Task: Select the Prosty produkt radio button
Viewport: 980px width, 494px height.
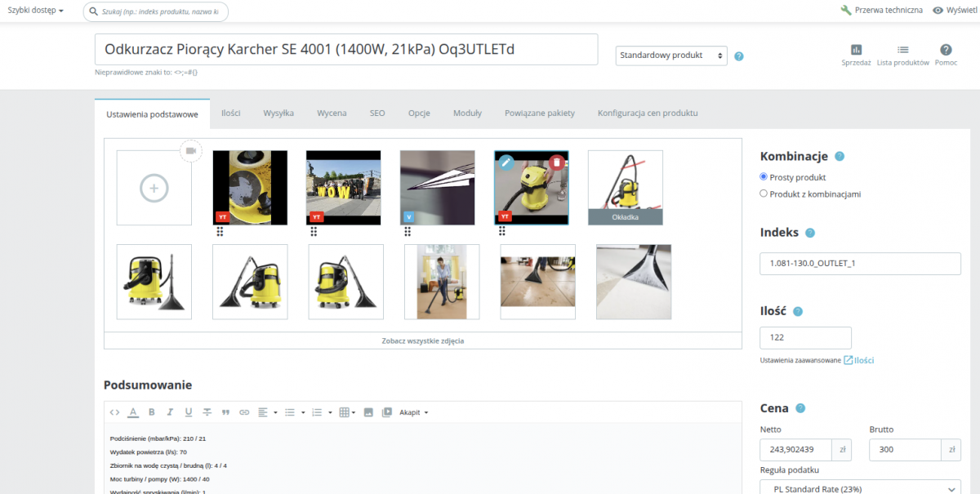Action: 764,176
